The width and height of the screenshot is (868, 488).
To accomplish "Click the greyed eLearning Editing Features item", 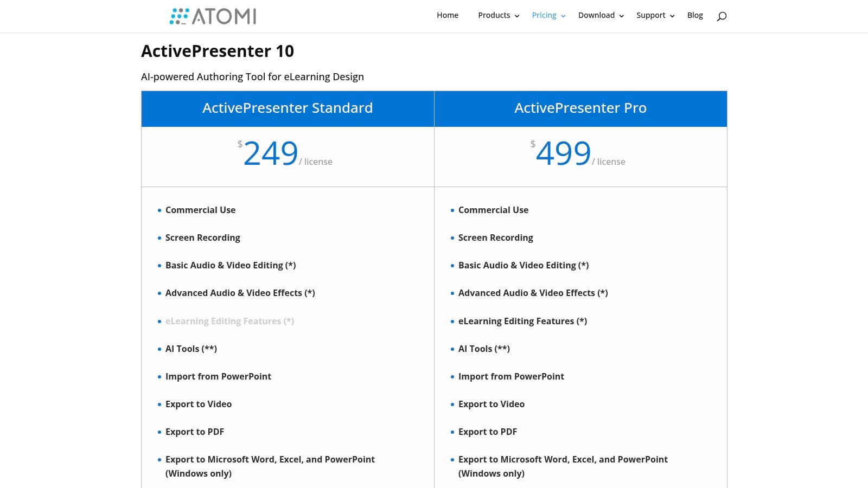I will (229, 321).
